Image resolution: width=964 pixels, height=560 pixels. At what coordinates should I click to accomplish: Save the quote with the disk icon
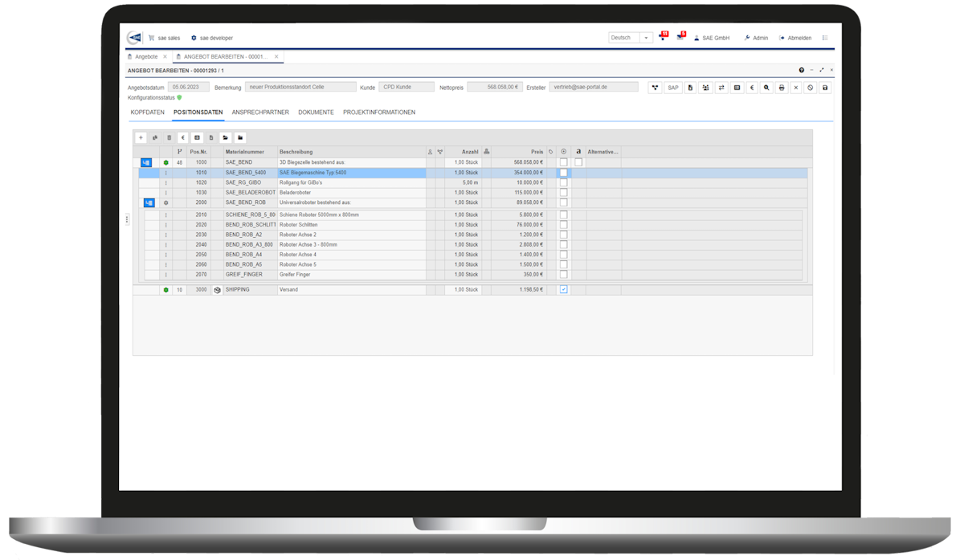[825, 87]
